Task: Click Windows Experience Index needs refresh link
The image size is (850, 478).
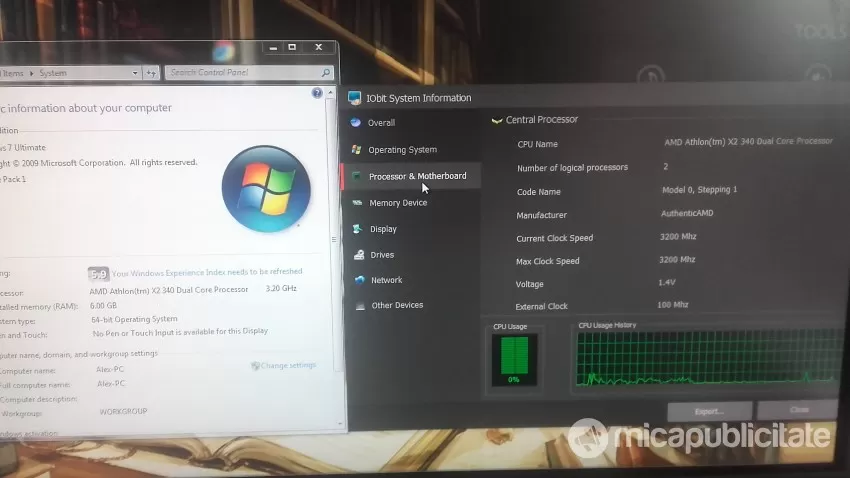Action: (x=207, y=272)
